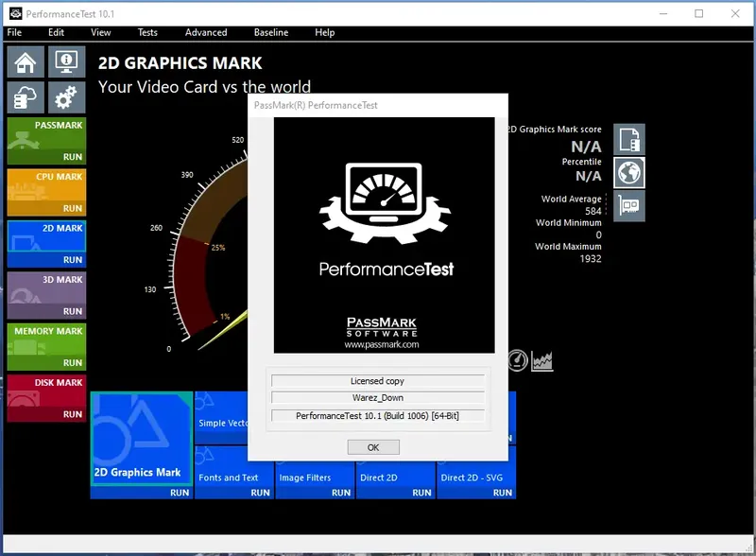Screen dimensions: 756x556
Task: Open the Baseline menu
Action: [271, 32]
